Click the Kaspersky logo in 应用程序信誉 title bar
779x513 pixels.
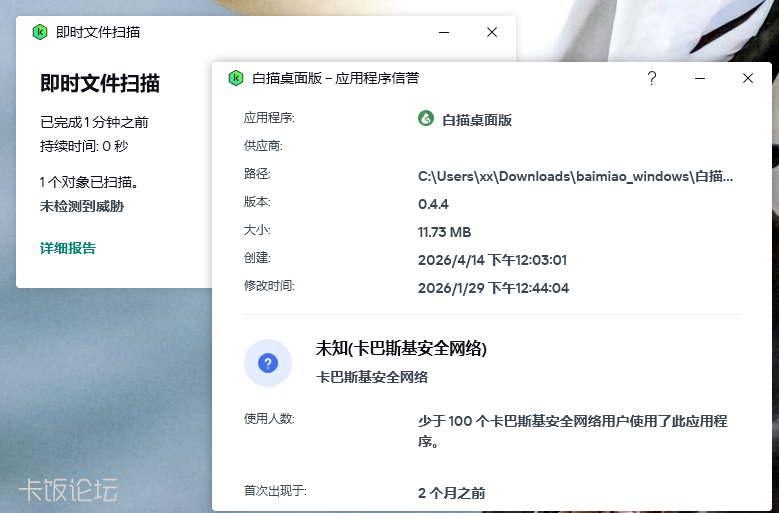[236, 78]
